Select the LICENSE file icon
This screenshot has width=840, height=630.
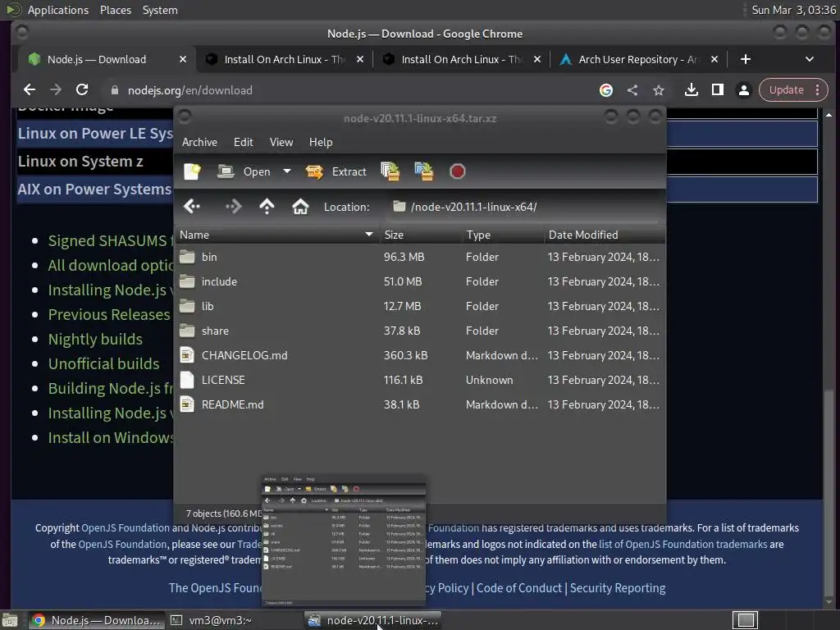187,380
